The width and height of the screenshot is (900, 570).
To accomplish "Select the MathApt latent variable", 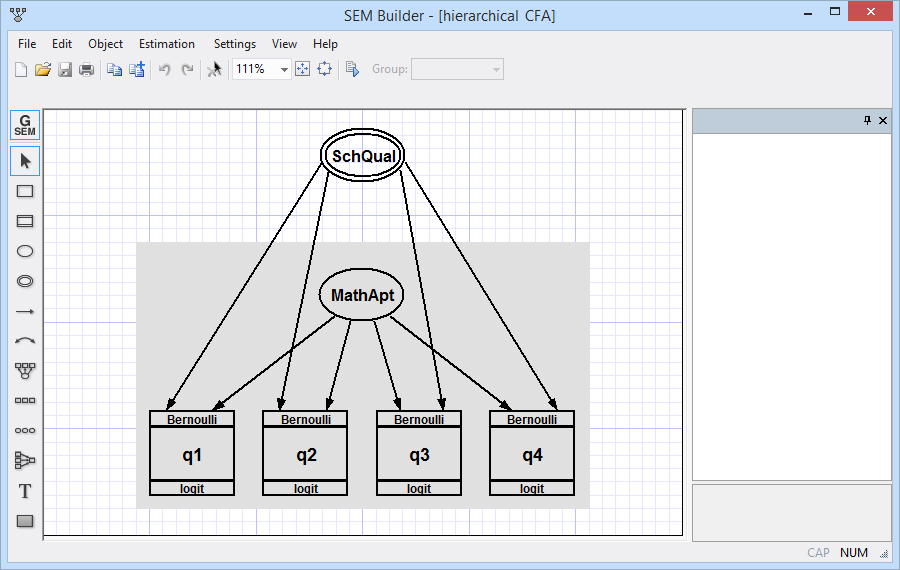I will click(362, 294).
